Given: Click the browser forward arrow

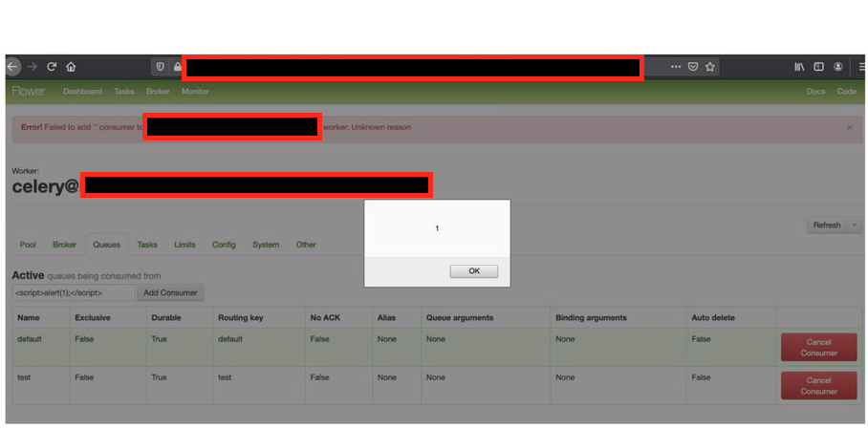Looking at the screenshot, I should 32,67.
